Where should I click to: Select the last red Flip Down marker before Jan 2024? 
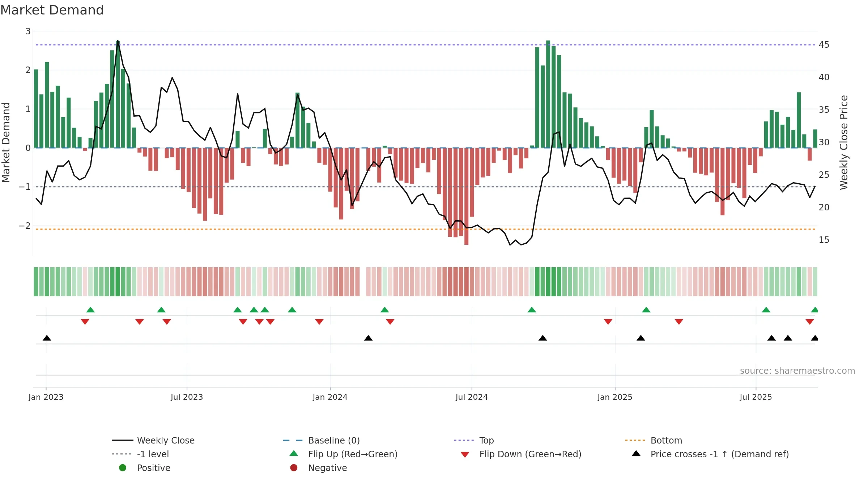click(319, 322)
